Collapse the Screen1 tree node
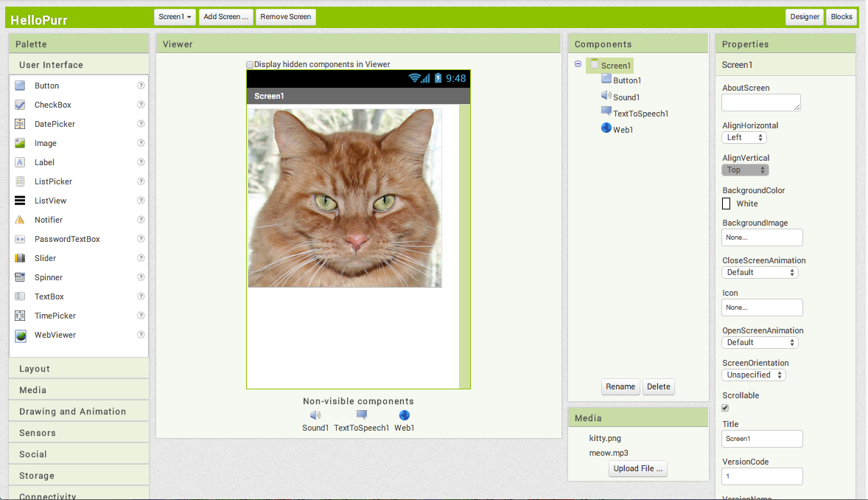 pos(578,63)
